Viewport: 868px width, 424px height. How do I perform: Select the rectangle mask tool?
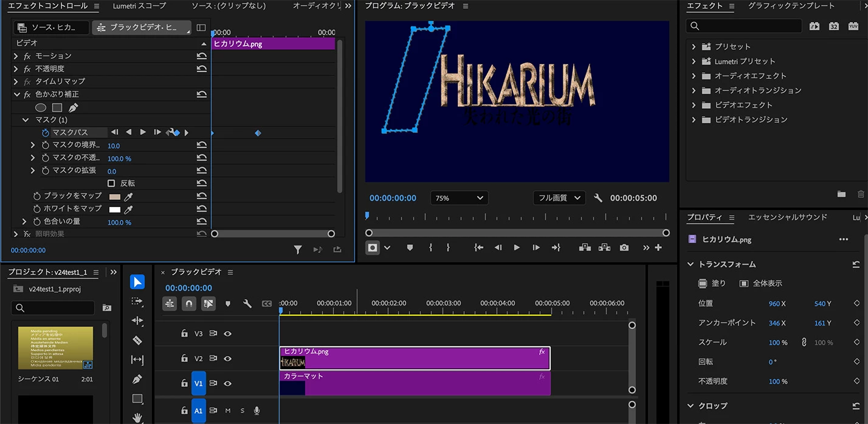tap(57, 108)
